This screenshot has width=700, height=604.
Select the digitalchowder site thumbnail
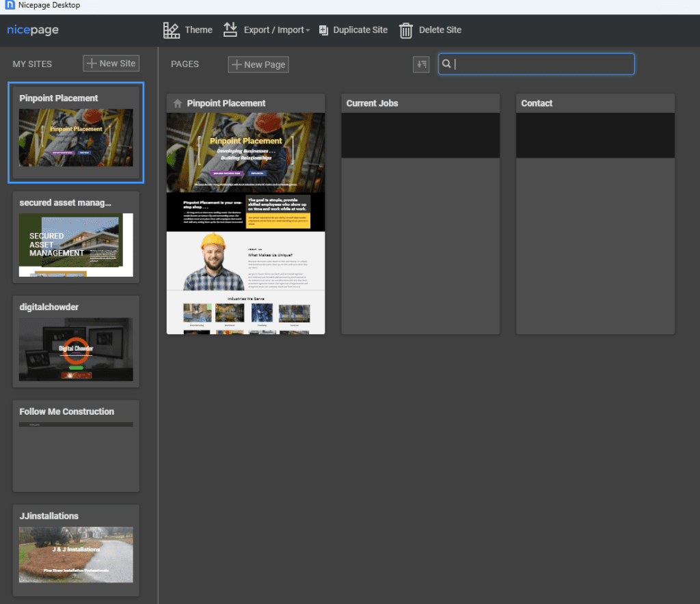76,349
